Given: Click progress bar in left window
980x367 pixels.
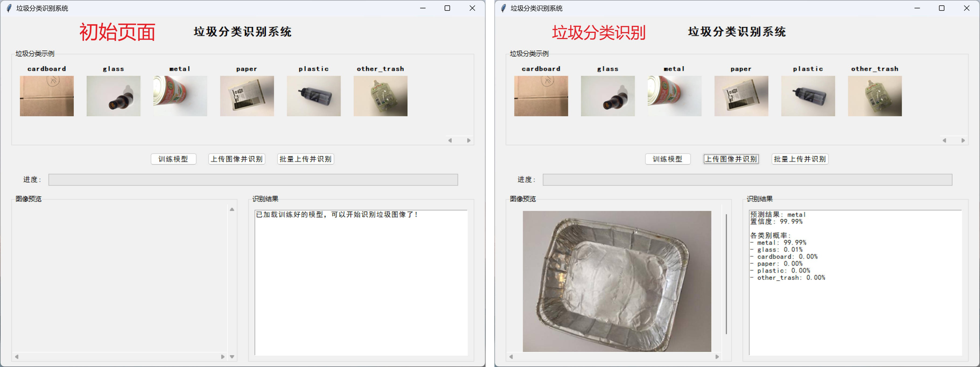Looking at the screenshot, I should pos(253,180).
